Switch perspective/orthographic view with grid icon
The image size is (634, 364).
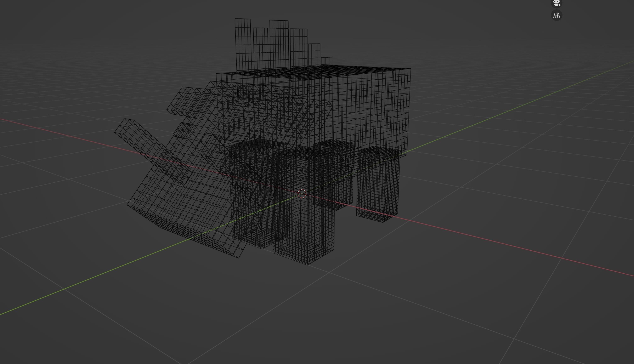pyautogui.click(x=556, y=15)
